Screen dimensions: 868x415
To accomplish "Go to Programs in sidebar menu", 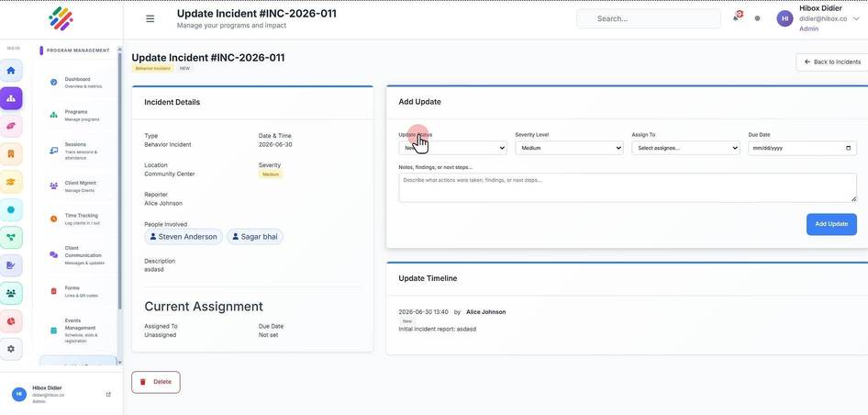I will (x=76, y=116).
